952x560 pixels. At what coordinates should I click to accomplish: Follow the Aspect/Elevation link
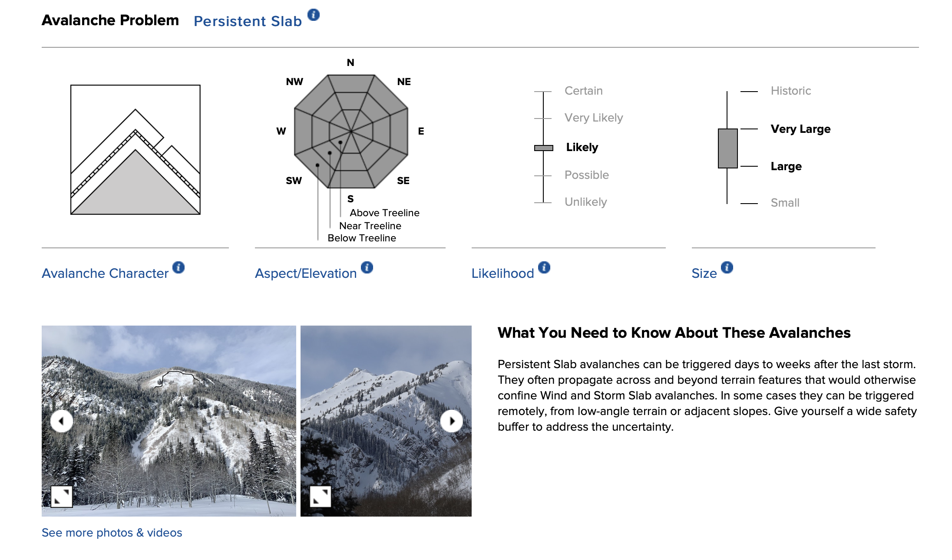click(306, 273)
